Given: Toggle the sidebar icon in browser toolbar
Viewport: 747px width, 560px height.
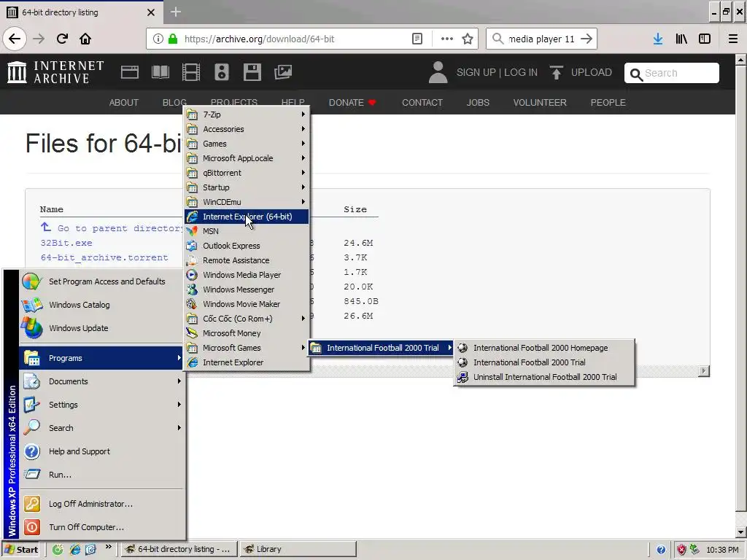Looking at the screenshot, I should pyautogui.click(x=705, y=39).
